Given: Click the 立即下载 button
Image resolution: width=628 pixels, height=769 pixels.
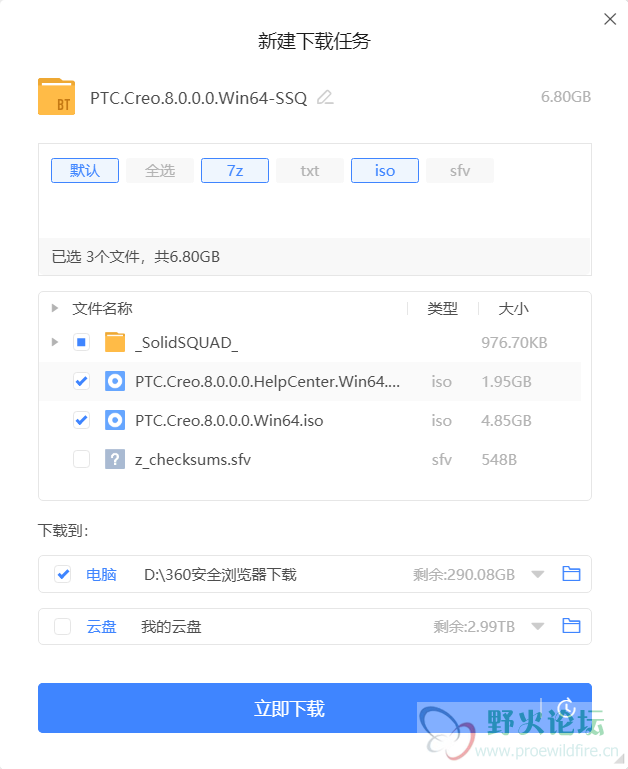Looking at the screenshot, I should (289, 708).
